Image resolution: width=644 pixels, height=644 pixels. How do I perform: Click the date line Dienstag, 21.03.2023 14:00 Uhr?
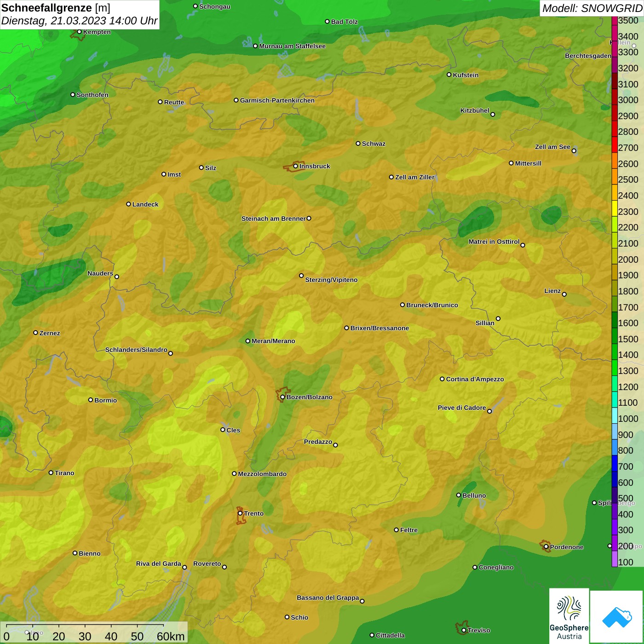[79, 21]
